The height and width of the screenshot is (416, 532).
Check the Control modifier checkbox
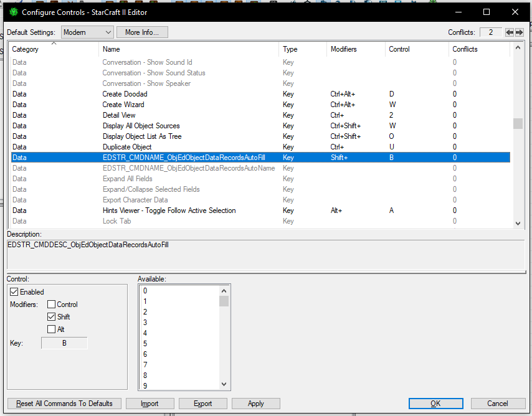(x=51, y=305)
